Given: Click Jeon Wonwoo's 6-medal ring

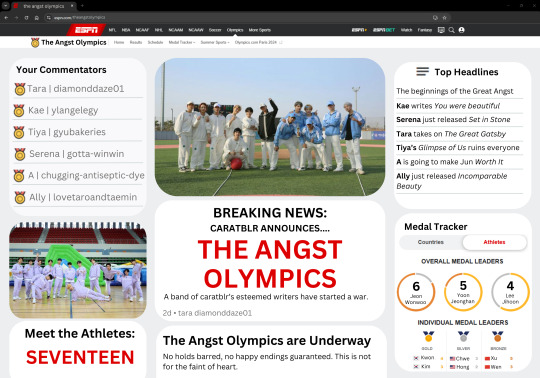Looking at the screenshot, I should (x=416, y=292).
